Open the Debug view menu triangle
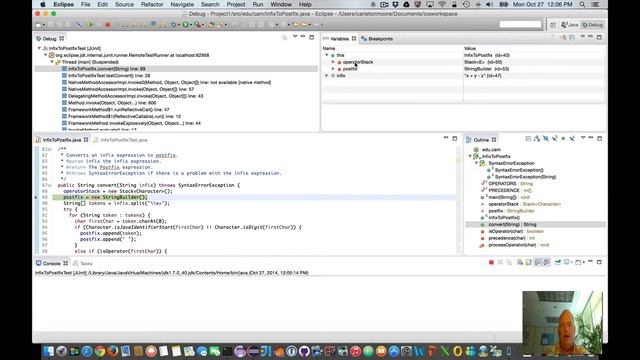 [295, 37]
